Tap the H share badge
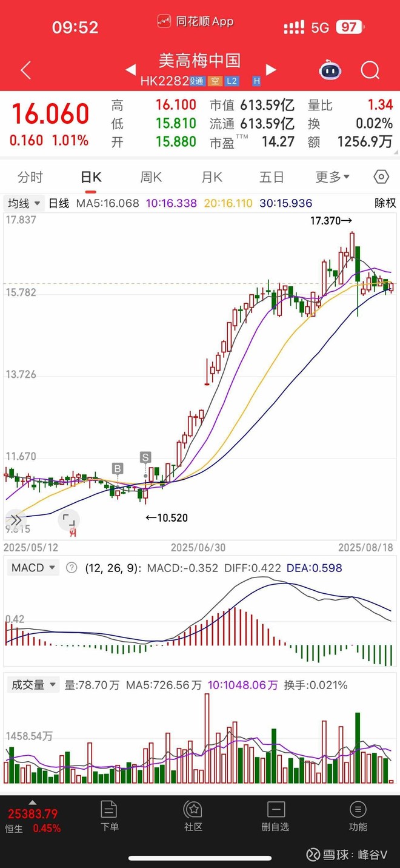 [x=256, y=81]
